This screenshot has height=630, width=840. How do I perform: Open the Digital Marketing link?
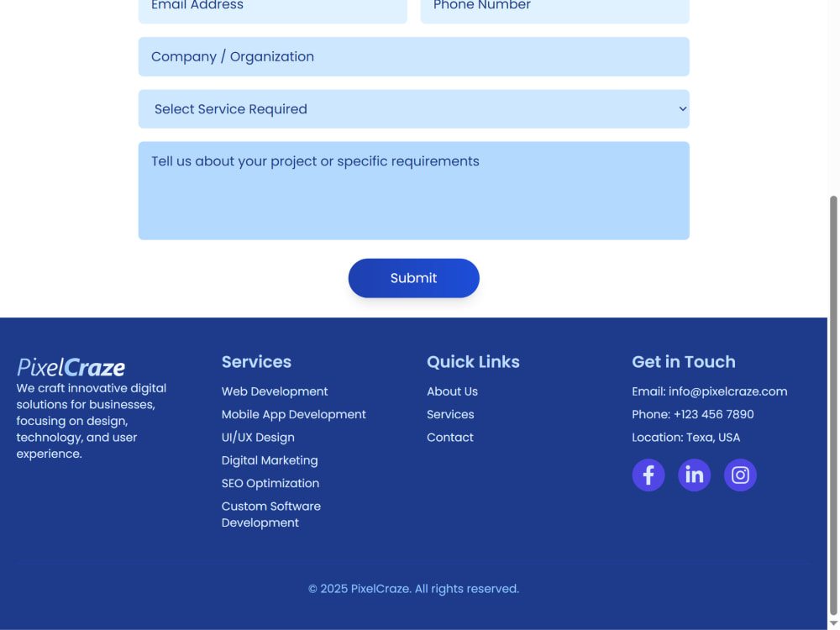pyautogui.click(x=270, y=460)
